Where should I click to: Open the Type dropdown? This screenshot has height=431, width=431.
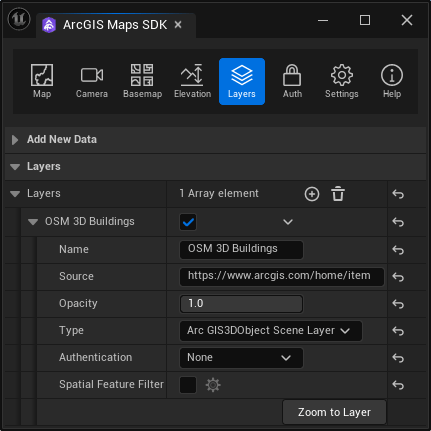271,331
